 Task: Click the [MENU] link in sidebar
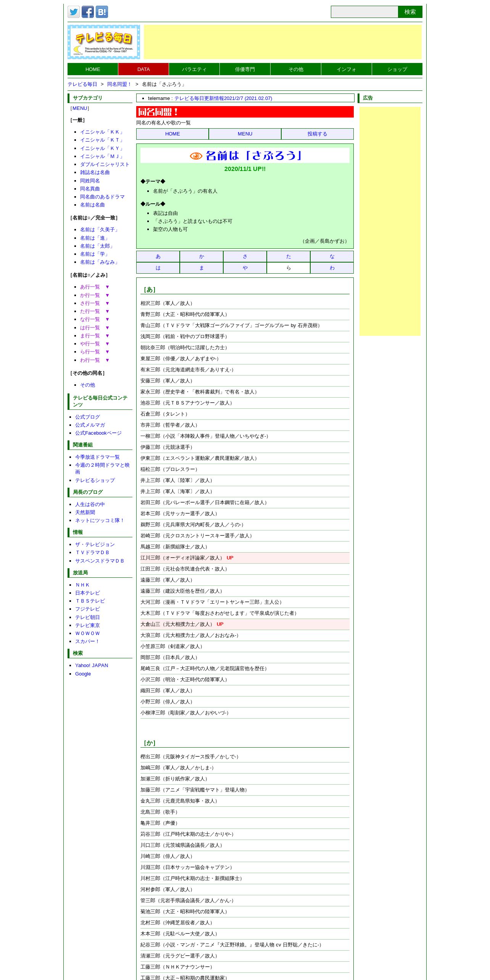pyautogui.click(x=80, y=108)
